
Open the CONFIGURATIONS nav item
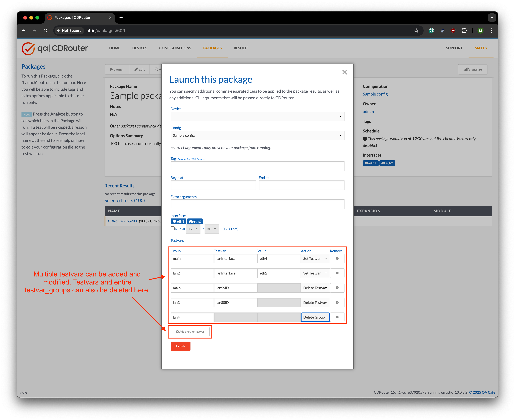[x=175, y=48]
